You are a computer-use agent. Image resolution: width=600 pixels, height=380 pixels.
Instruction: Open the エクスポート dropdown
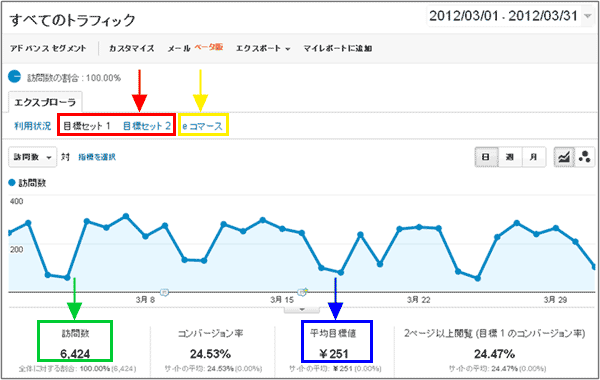click(x=263, y=49)
